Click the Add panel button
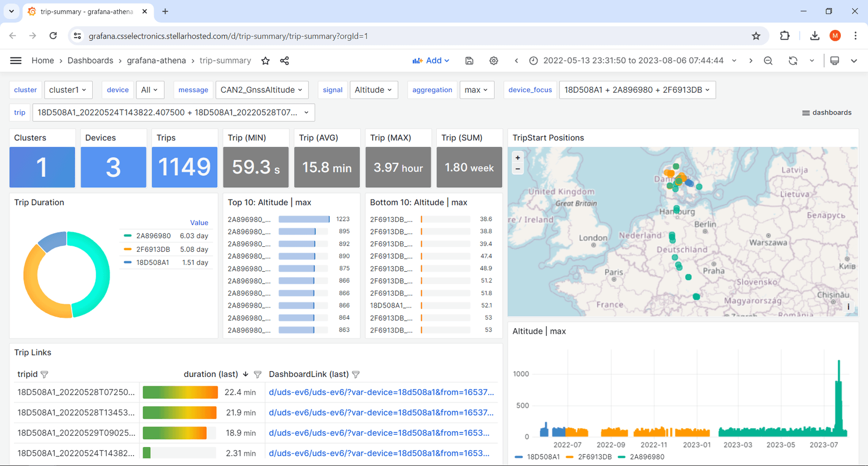 click(431, 61)
